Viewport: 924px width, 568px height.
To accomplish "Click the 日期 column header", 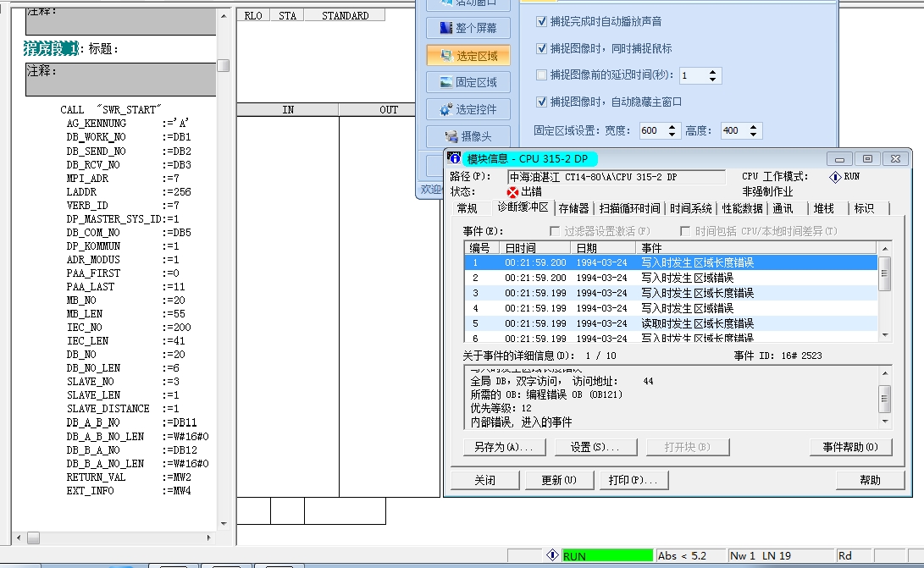I will point(603,248).
